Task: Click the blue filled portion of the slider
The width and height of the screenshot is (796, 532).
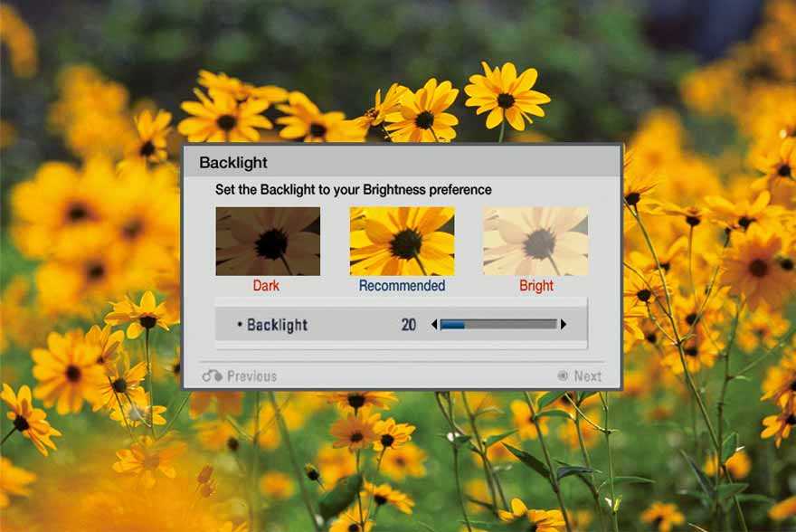Action: pos(452,324)
